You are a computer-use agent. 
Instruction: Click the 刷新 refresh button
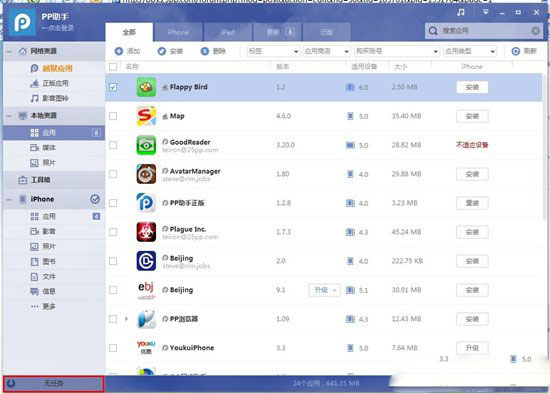tap(524, 51)
